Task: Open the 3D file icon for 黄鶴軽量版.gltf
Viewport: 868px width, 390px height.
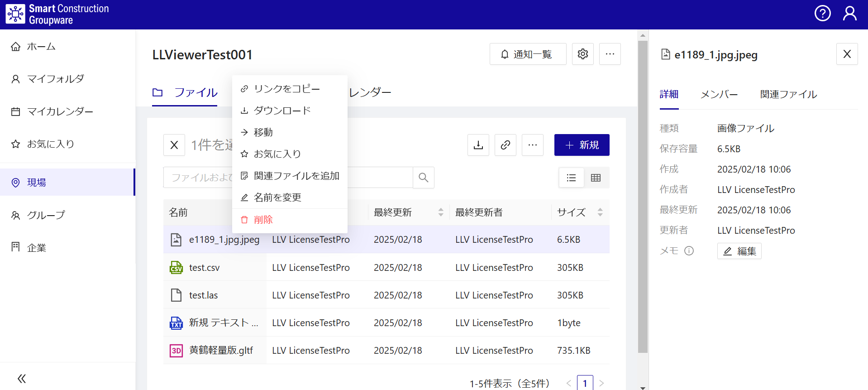Action: pos(176,351)
